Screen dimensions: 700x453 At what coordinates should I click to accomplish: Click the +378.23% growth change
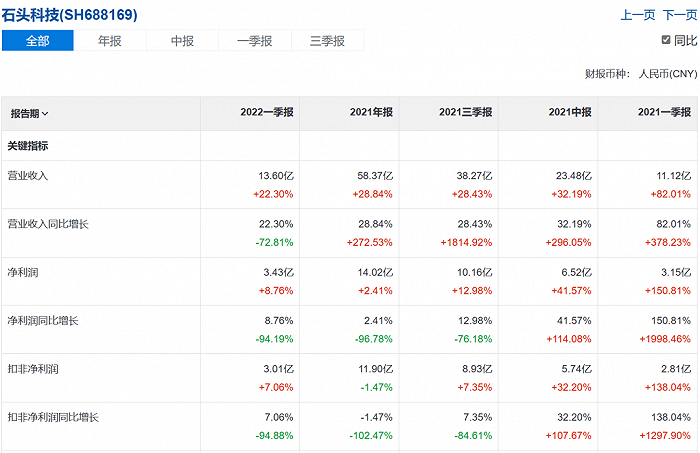668,242
